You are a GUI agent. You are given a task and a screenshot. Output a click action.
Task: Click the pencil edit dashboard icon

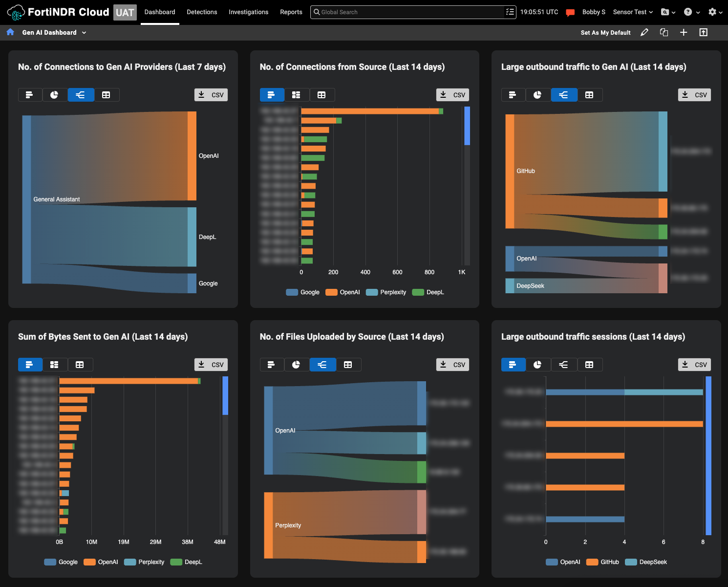point(644,32)
